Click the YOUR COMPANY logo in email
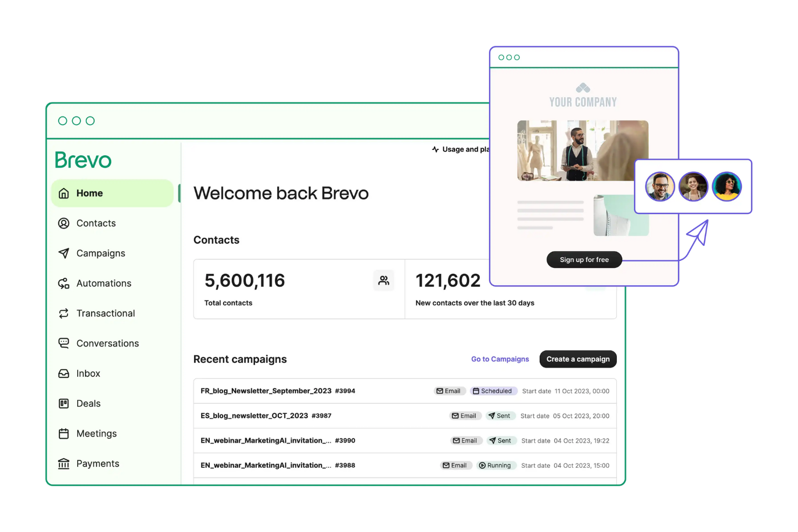The width and height of the screenshot is (798, 532). 583,95
